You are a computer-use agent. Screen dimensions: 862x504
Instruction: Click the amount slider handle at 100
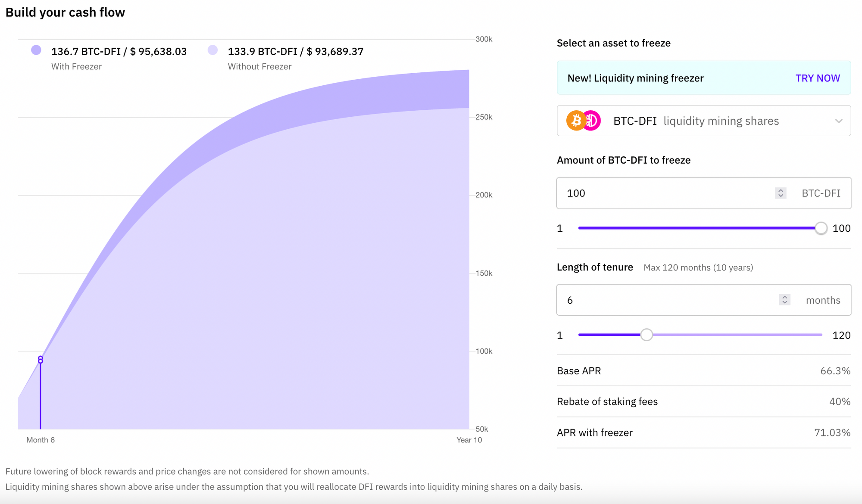[x=821, y=228]
